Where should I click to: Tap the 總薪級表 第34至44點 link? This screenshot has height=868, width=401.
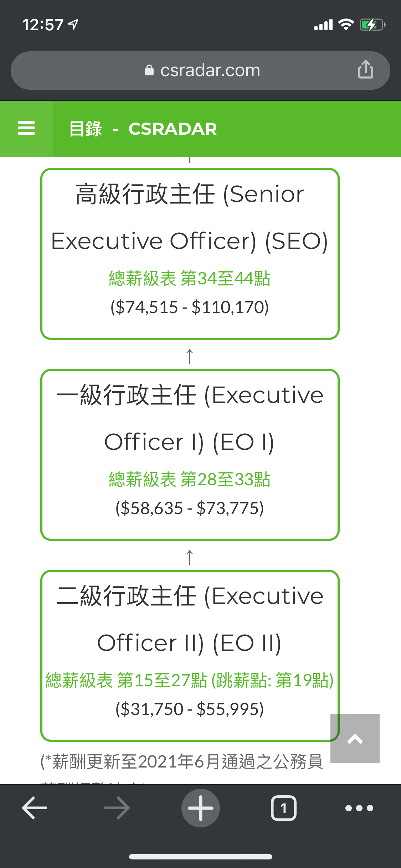(x=190, y=278)
